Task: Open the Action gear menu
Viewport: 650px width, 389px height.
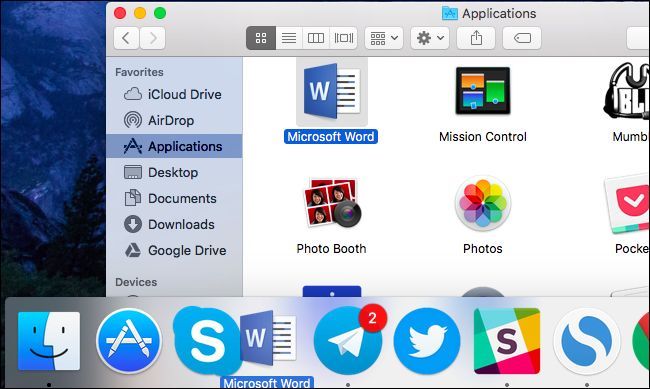Action: click(x=430, y=38)
